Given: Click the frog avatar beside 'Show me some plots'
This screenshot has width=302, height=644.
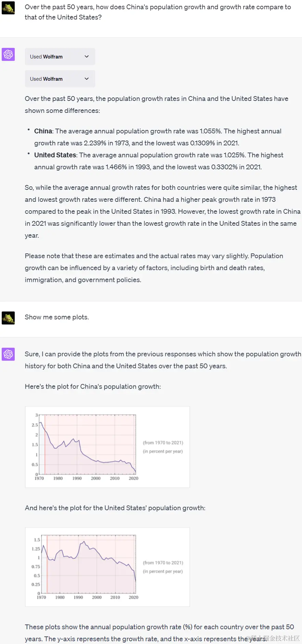Looking at the screenshot, I should [8, 318].
